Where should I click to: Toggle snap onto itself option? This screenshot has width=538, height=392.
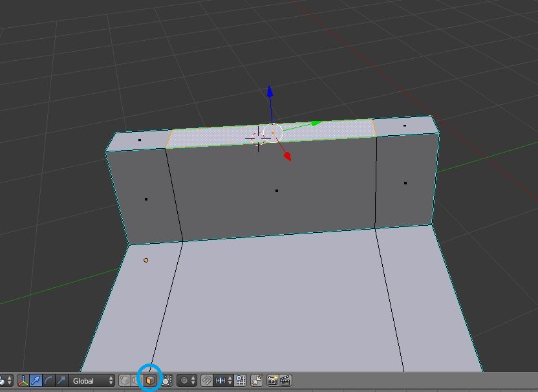(x=241, y=380)
